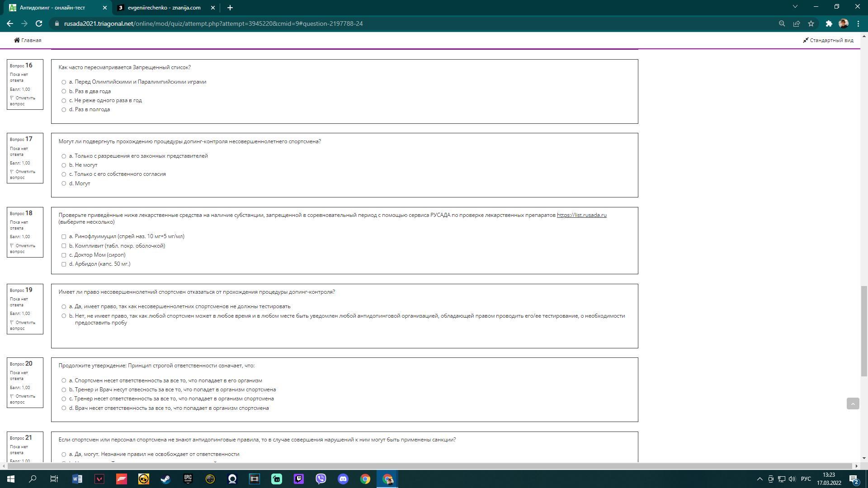This screenshot has width=868, height=488.
Task: Click the share page icon in address bar
Action: tap(797, 23)
